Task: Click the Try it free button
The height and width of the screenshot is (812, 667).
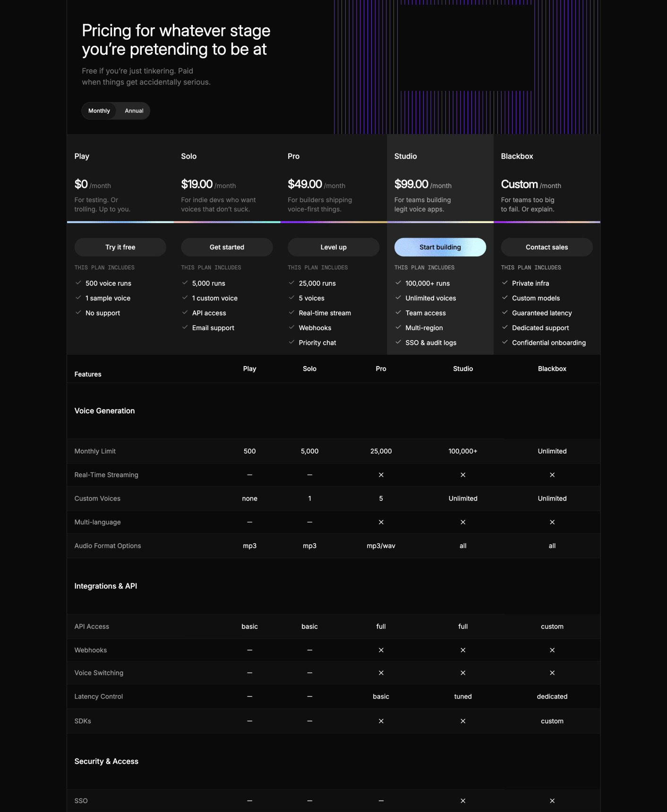Action: pyautogui.click(x=120, y=247)
